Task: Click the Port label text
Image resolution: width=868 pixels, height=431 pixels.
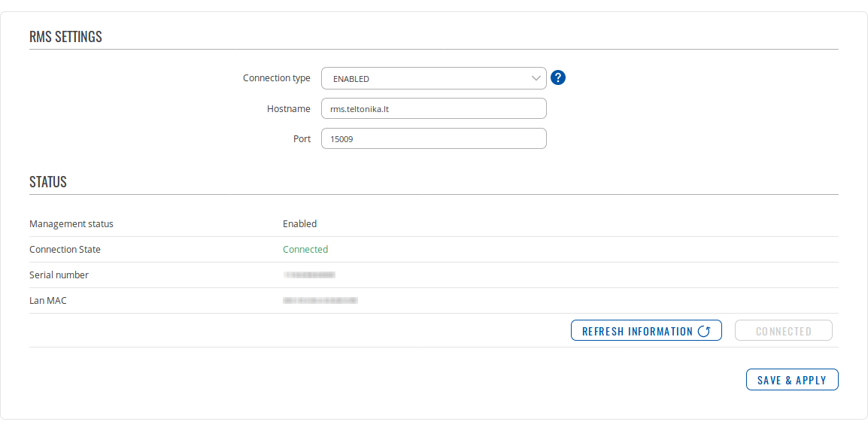Action: point(302,138)
